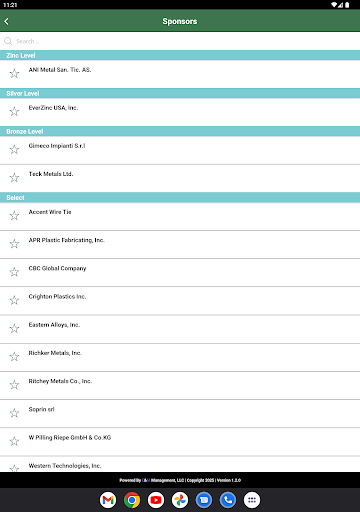Tap the search magnifier icon
This screenshot has width=360, height=512.
8,41
